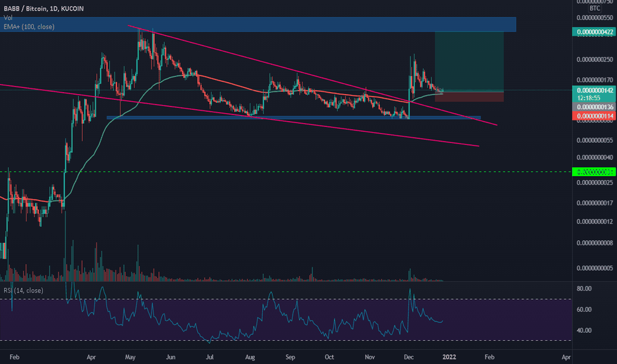This screenshot has height=364, width=617.
Task: Select the wide blue resistance zone rectangle
Action: coord(258,24)
